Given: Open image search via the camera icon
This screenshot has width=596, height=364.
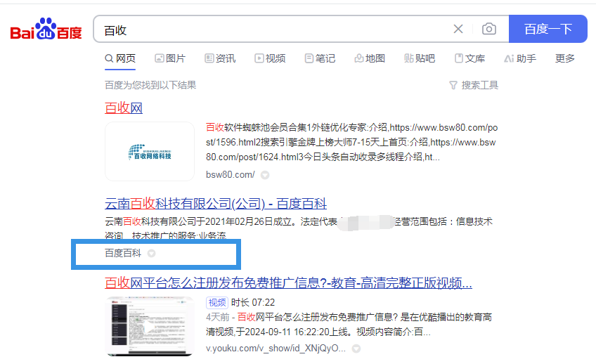Looking at the screenshot, I should 488,29.
